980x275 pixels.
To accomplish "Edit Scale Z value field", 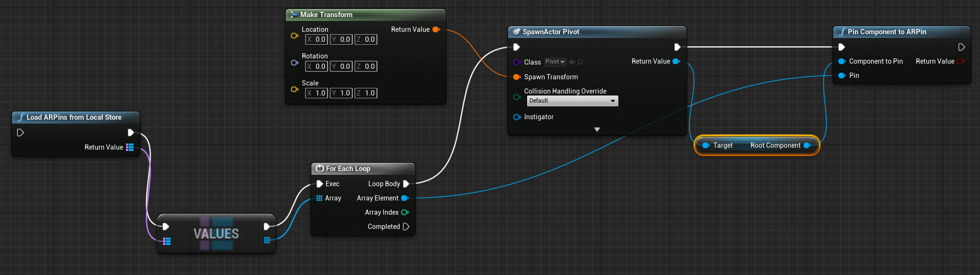I will 366,93.
